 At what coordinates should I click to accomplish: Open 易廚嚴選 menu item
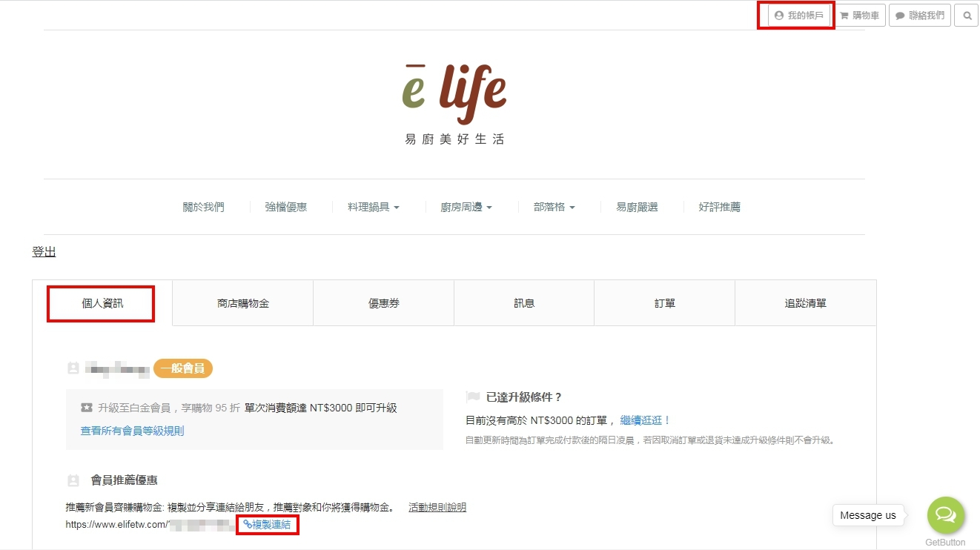[x=637, y=208]
